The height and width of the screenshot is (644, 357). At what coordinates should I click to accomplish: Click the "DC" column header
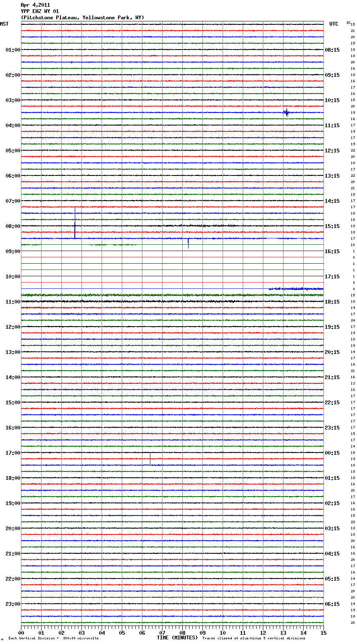(x=349, y=23)
